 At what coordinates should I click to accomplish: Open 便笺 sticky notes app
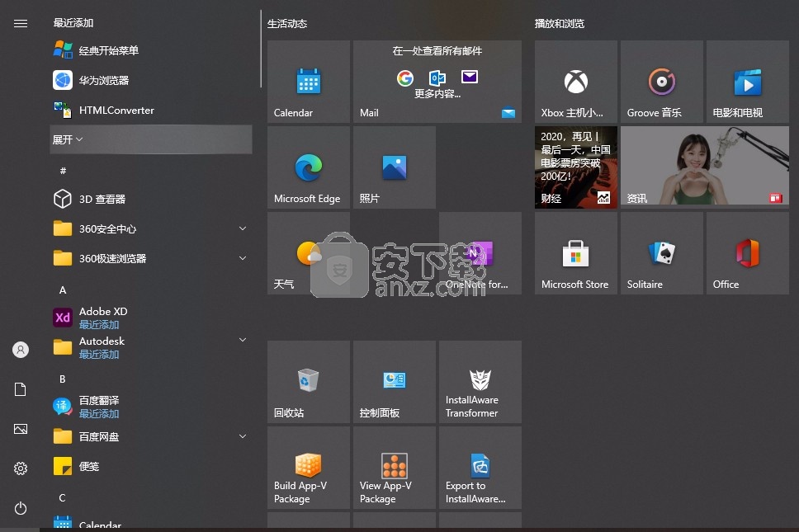coord(151,466)
